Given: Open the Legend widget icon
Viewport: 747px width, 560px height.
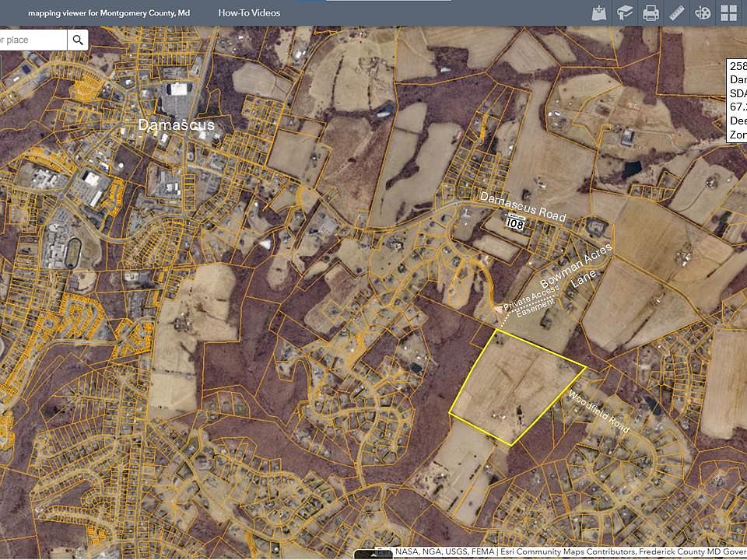Looking at the screenshot, I should pos(625,12).
